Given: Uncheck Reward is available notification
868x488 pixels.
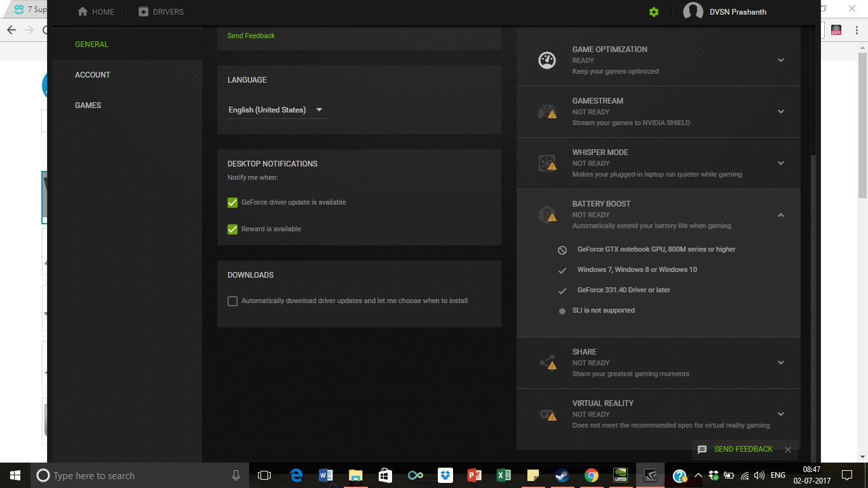Looking at the screenshot, I should [233, 229].
